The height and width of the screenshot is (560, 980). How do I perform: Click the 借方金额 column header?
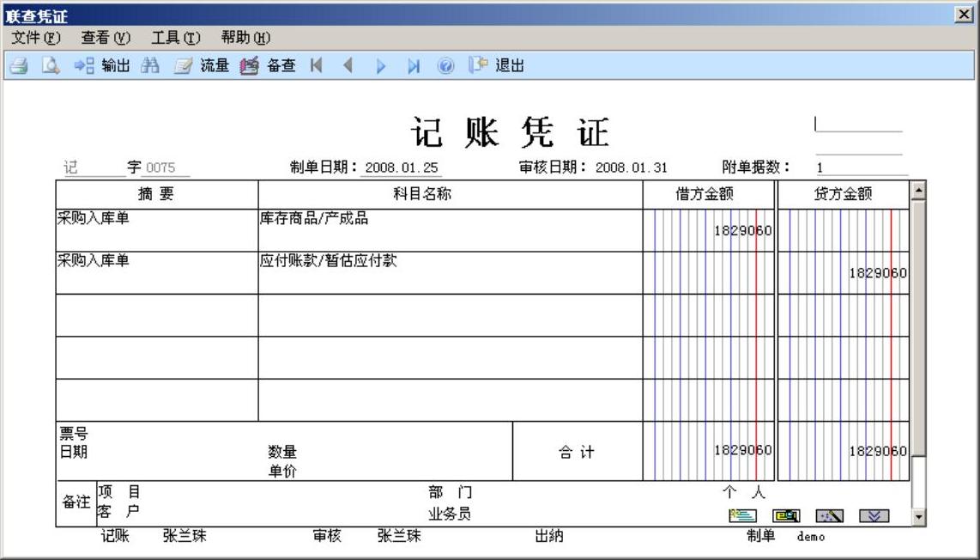(x=708, y=195)
